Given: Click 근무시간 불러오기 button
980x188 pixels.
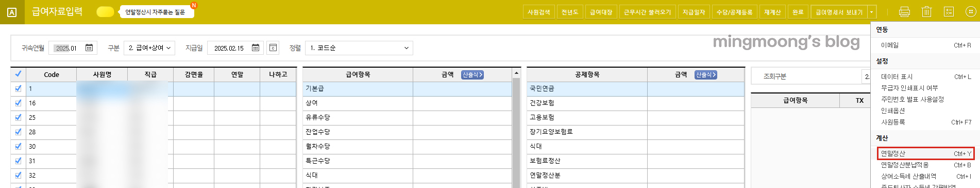Looking at the screenshot, I should tap(647, 12).
